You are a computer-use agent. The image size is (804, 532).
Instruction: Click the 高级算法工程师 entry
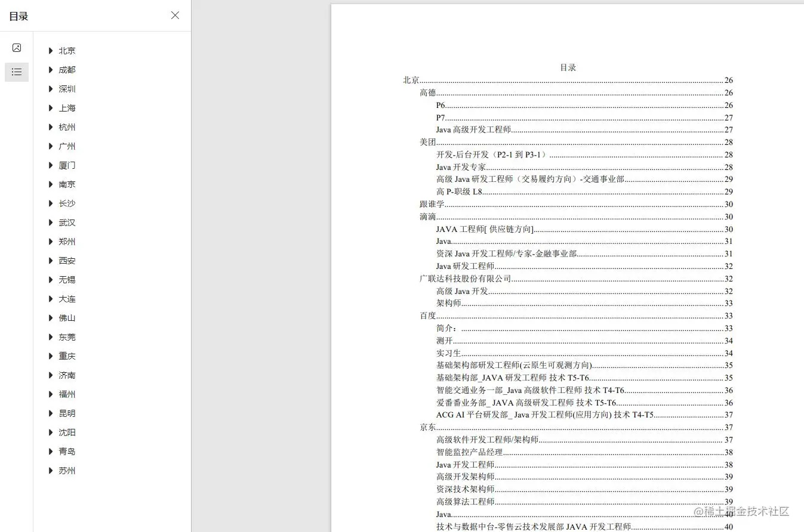point(585,502)
